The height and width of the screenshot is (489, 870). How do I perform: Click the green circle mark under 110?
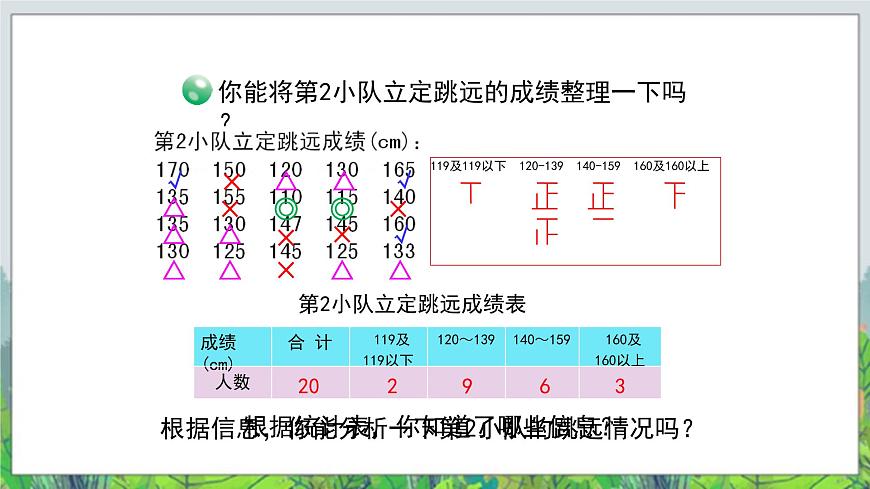(286, 209)
